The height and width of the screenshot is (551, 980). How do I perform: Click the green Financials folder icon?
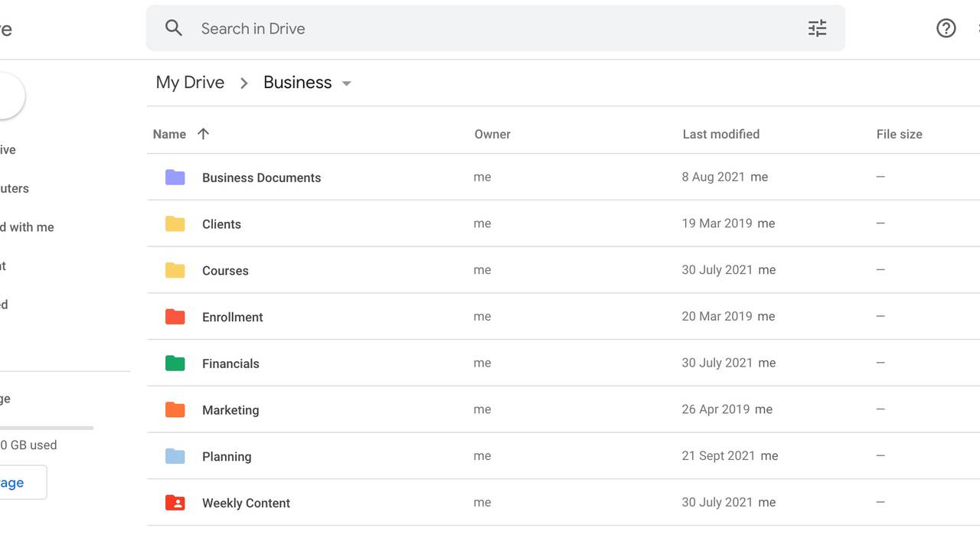point(175,363)
